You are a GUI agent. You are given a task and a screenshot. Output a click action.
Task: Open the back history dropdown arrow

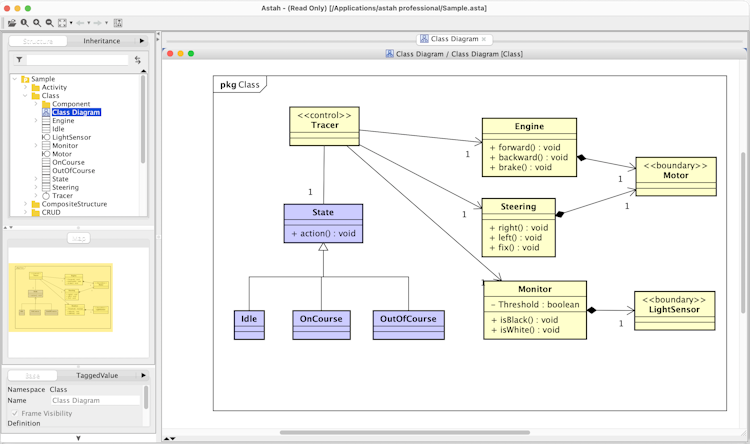click(88, 22)
